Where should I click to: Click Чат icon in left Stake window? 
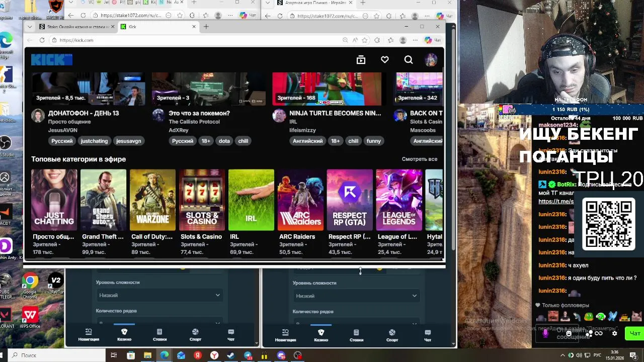point(231,335)
